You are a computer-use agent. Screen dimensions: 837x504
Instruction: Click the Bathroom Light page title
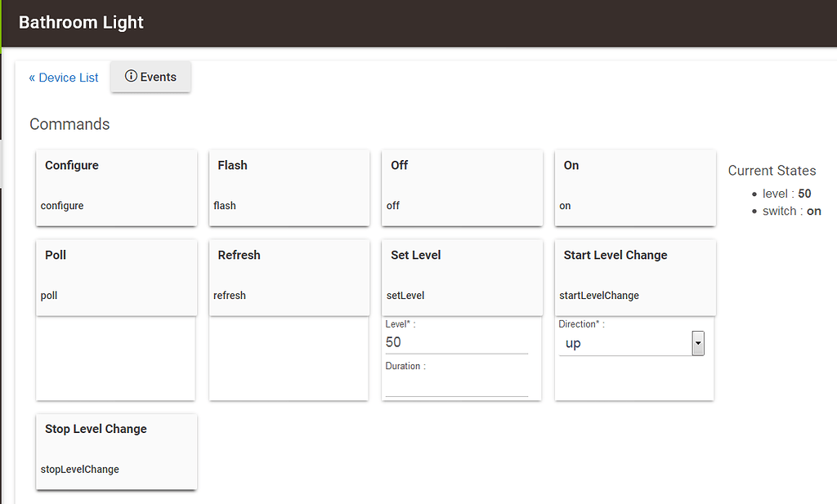[x=81, y=23]
